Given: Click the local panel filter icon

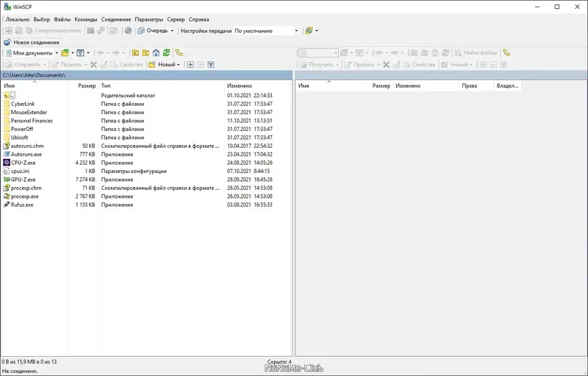Looking at the screenshot, I should click(x=80, y=53).
